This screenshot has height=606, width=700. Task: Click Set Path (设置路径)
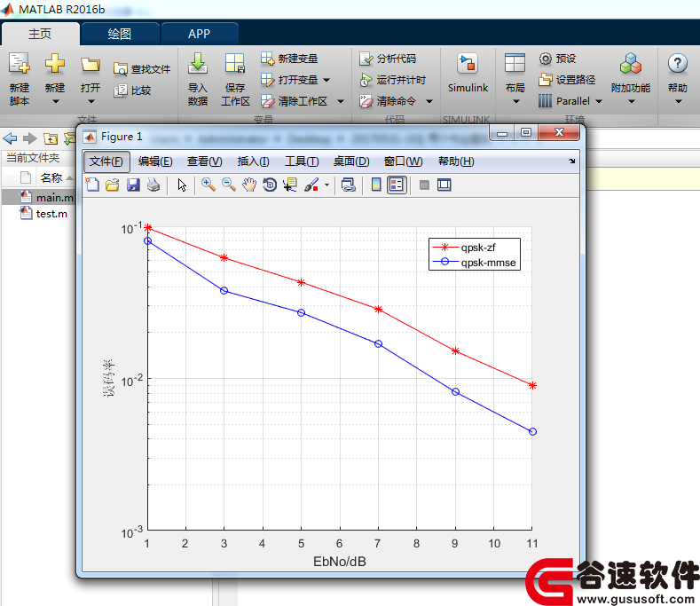tap(567, 80)
